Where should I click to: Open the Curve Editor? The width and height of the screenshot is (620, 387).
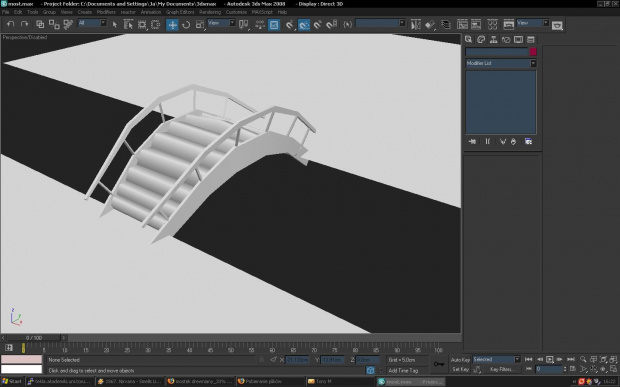462,25
